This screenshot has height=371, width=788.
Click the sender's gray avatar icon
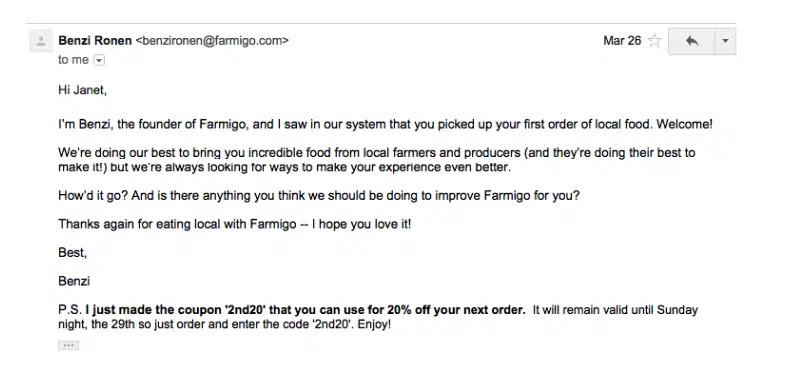click(x=41, y=41)
